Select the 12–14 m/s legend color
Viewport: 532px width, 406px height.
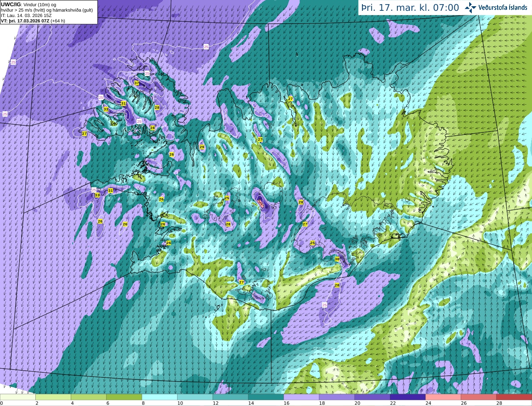click(x=231, y=397)
